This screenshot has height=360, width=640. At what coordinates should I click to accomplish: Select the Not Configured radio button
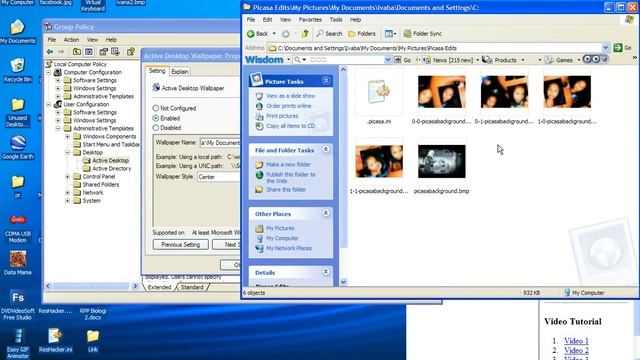point(156,108)
